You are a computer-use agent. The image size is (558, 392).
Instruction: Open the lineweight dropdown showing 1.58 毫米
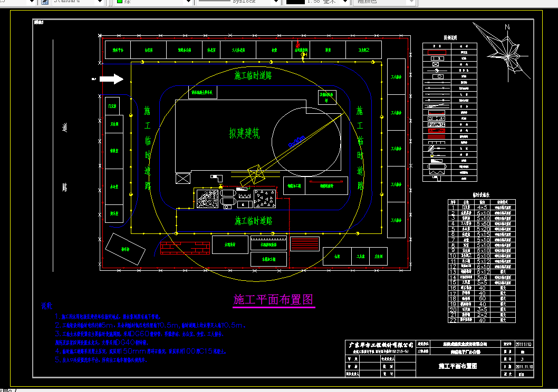pyautogui.click(x=343, y=2)
